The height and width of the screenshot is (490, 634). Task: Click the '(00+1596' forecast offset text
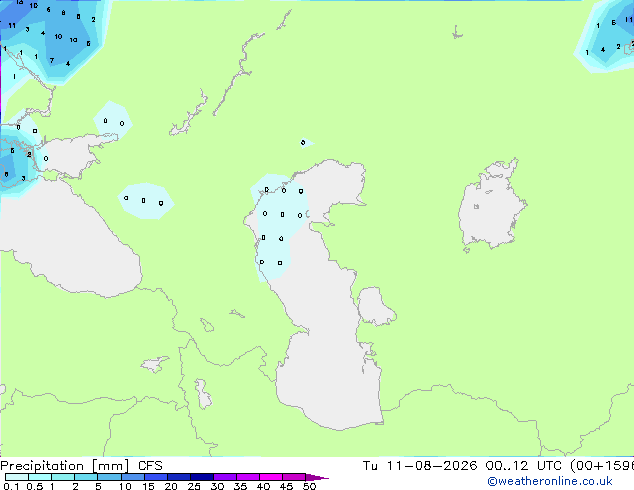(602, 466)
